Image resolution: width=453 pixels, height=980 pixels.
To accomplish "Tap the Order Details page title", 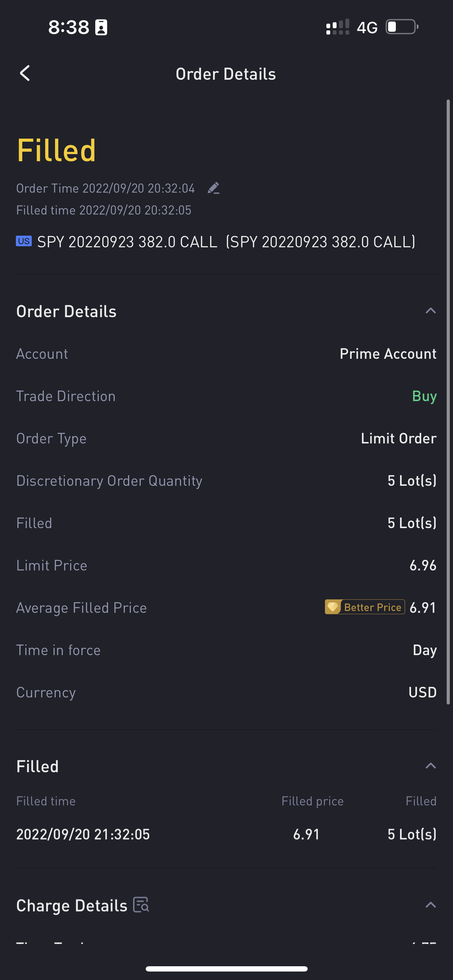I will tap(226, 74).
